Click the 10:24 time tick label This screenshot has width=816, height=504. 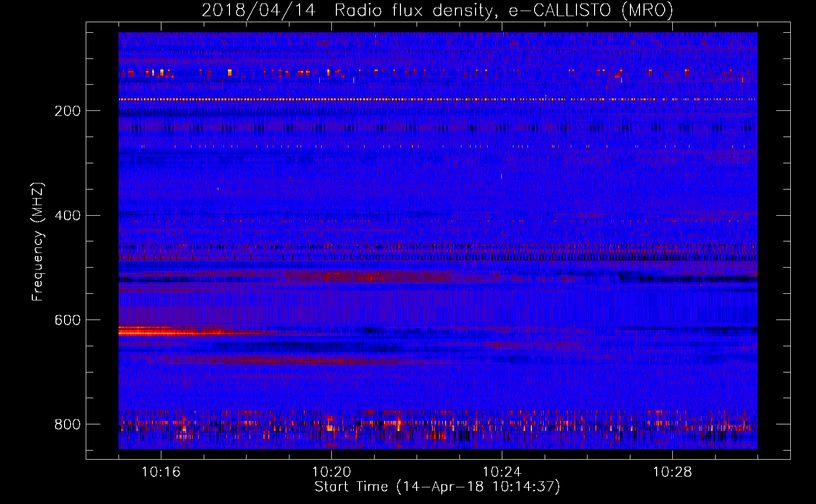pyautogui.click(x=502, y=472)
